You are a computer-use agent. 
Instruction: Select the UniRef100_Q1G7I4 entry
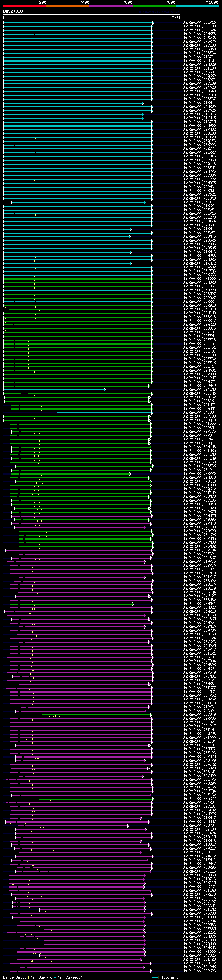(x=199, y=57)
